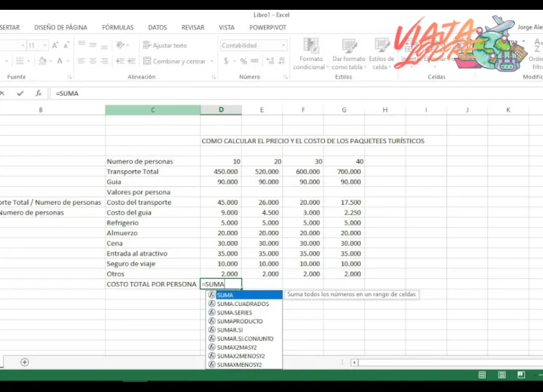Click the cell borders icon
The image size is (543, 392).
coord(20,61)
